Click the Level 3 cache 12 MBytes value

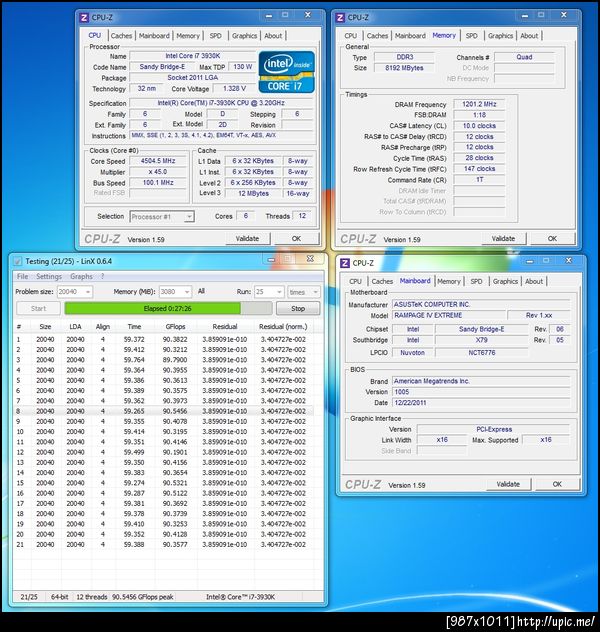253,193
